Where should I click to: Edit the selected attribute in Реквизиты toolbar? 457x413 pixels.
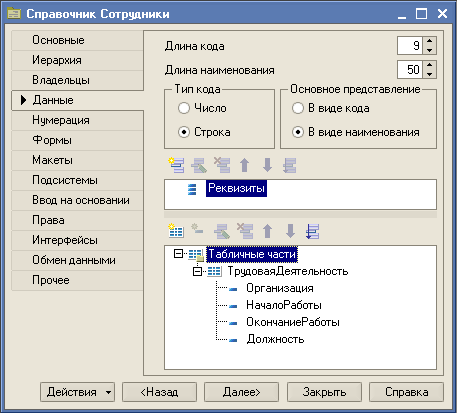pyautogui.click(x=199, y=165)
